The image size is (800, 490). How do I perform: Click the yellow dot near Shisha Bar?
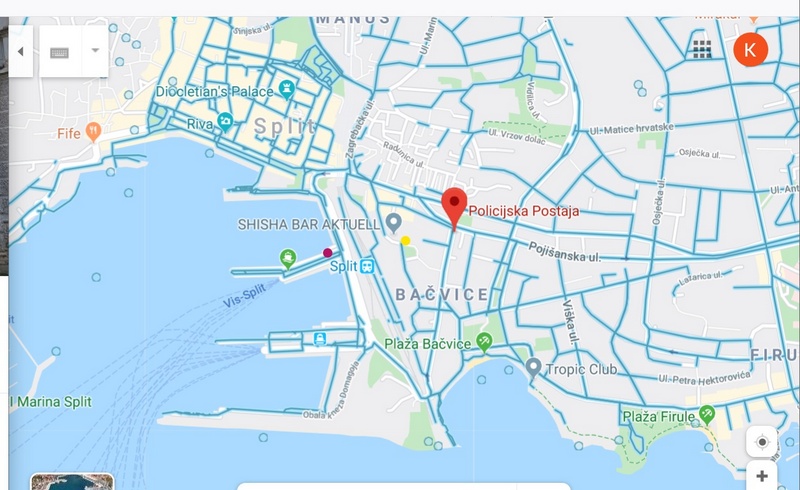click(x=405, y=240)
